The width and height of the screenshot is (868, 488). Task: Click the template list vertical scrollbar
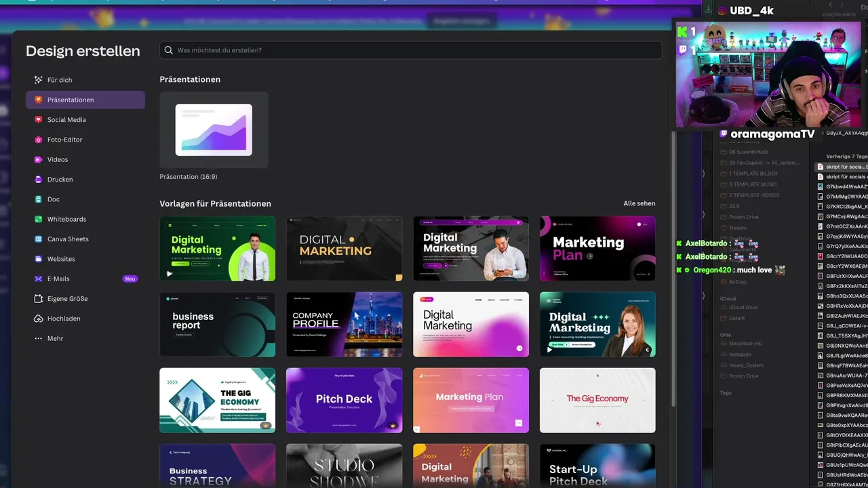click(x=673, y=270)
